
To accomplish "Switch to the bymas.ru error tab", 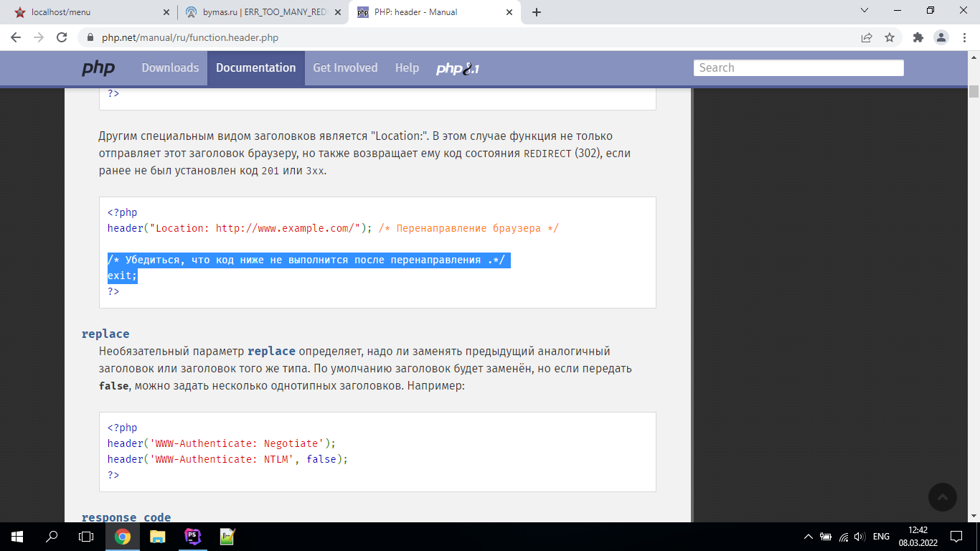I will coord(258,12).
